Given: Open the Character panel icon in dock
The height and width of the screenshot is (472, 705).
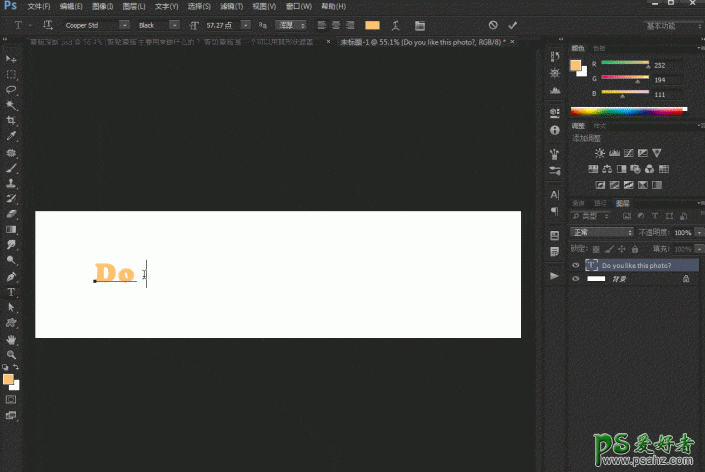Looking at the screenshot, I should pos(555,195).
